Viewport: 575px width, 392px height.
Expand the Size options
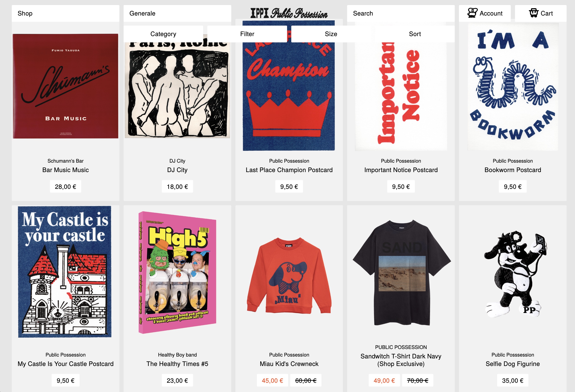331,34
